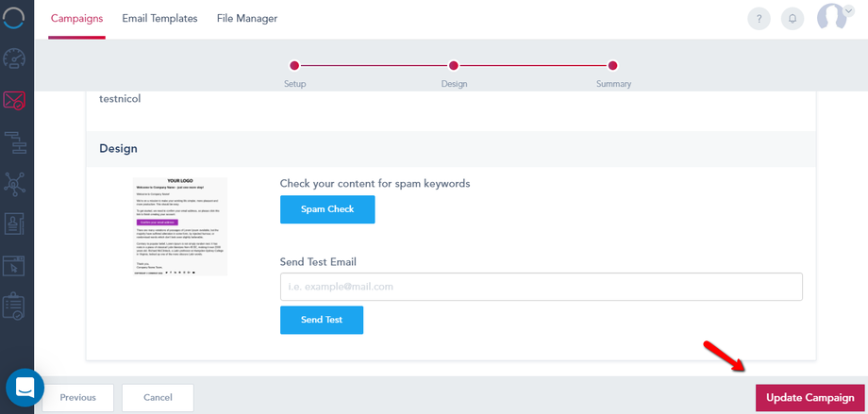Open the email campaigns envelope icon
This screenshot has width=868, height=414.
coord(14,100)
